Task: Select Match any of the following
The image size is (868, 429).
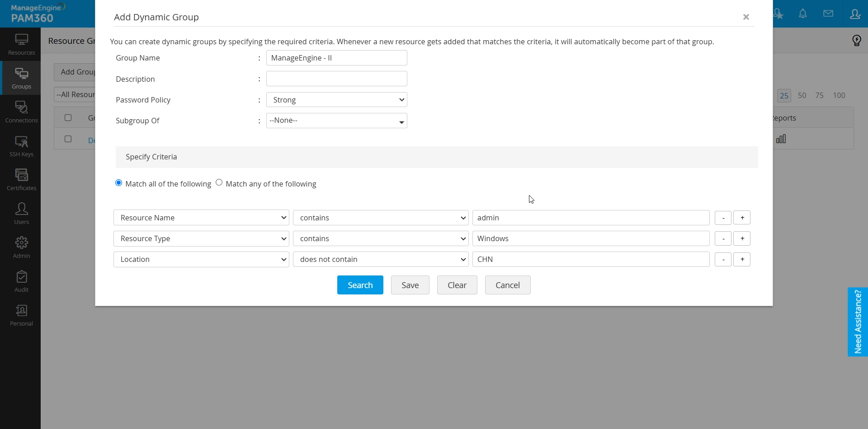Action: point(219,182)
